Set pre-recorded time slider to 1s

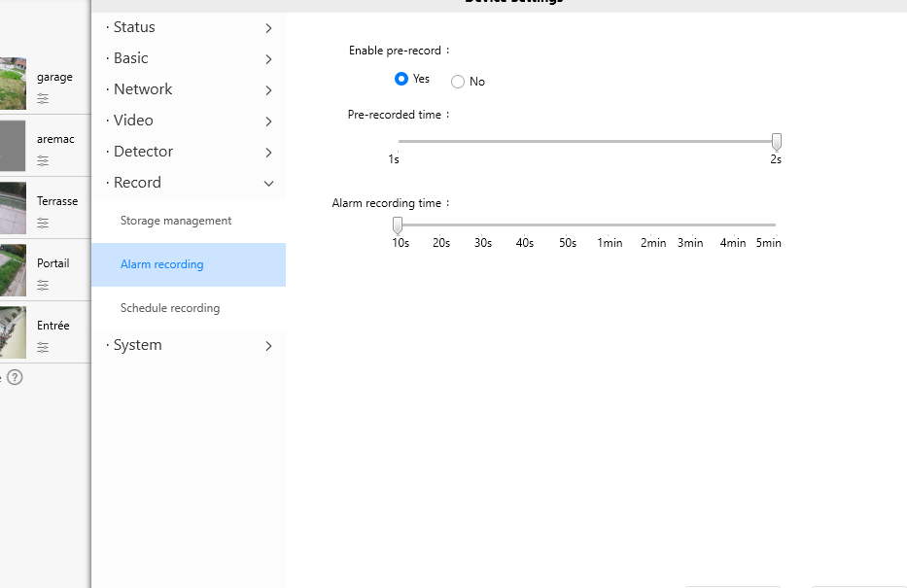click(x=399, y=141)
